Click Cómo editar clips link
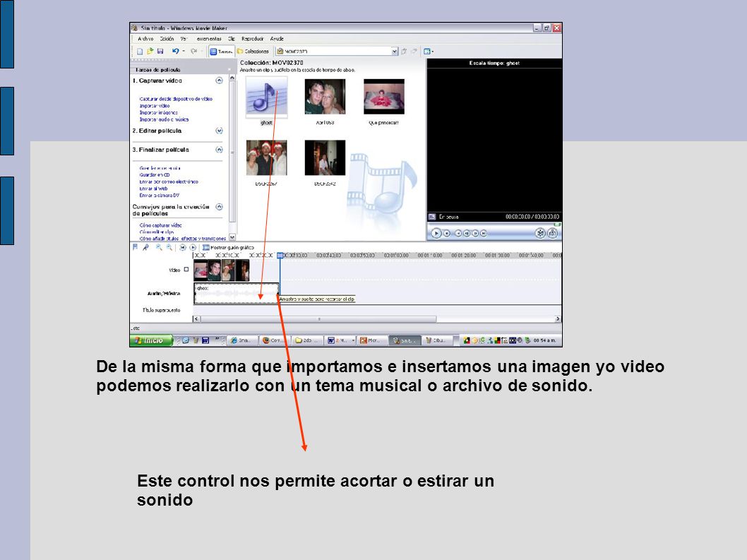This screenshot has width=747, height=560. coord(157,232)
